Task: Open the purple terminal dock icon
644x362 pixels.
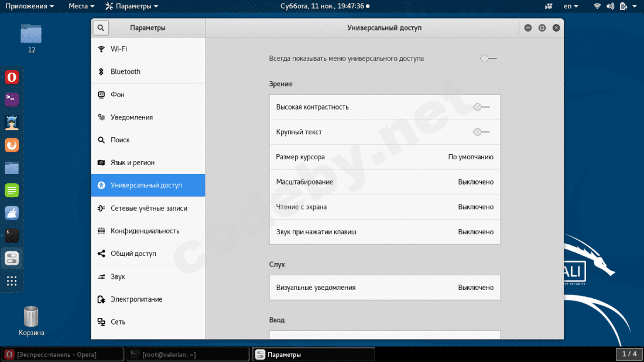Action: [x=12, y=100]
